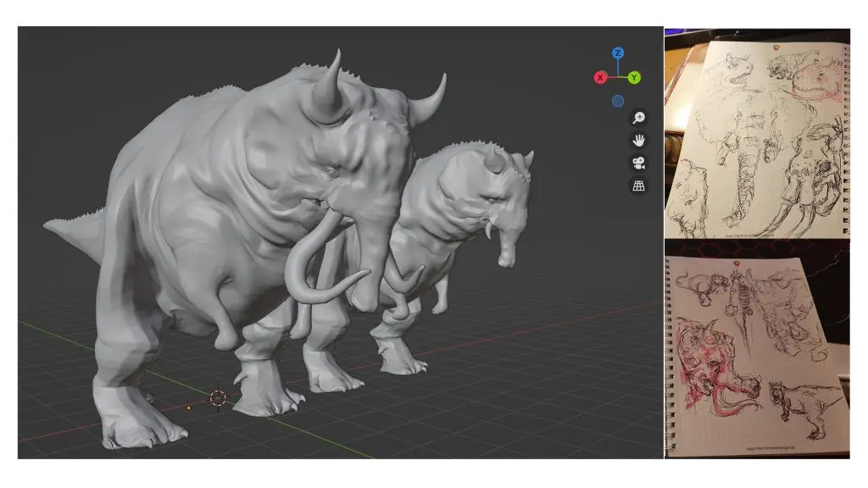Click the zoom magnifier icon in viewport
This screenshot has height=488, width=868.
point(638,119)
